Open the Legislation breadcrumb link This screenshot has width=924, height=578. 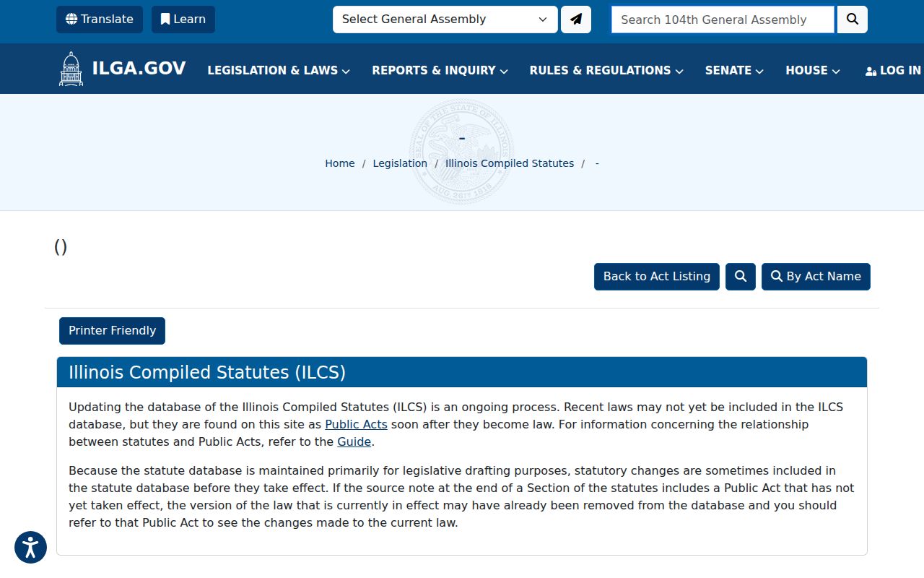tap(400, 163)
